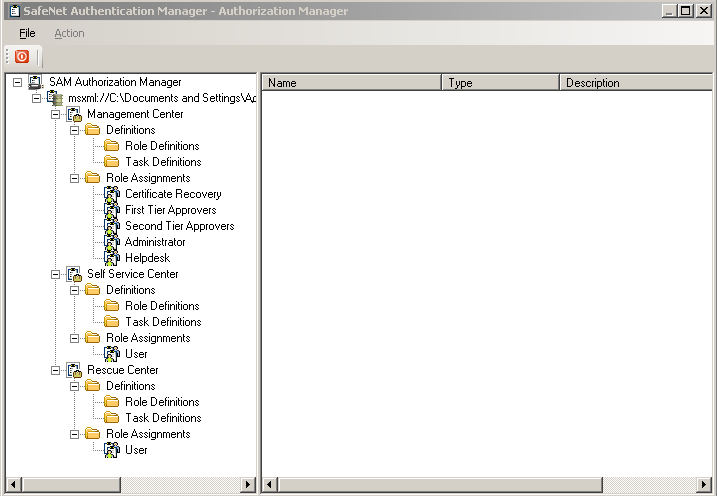Click Management Center Role Assignments folder icon
This screenshot has height=496, width=717.
click(92, 178)
